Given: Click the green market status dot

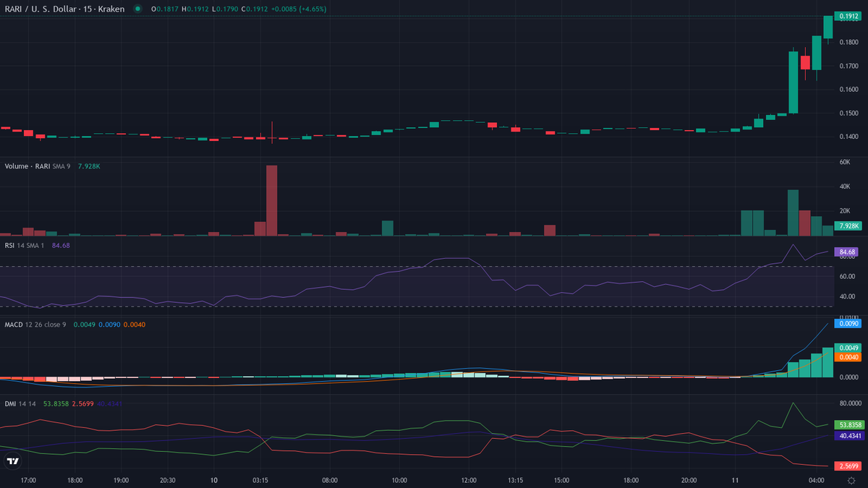Looking at the screenshot, I should coord(137,9).
